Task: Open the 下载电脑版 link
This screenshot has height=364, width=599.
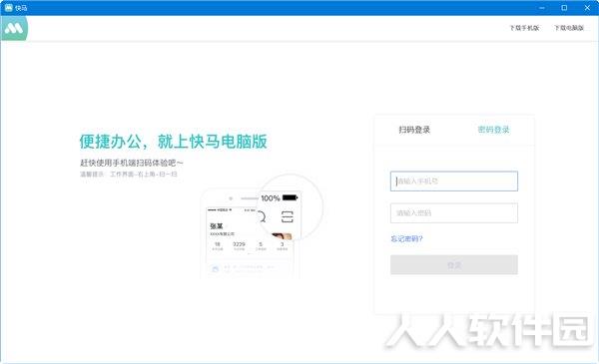Action: coord(569,28)
